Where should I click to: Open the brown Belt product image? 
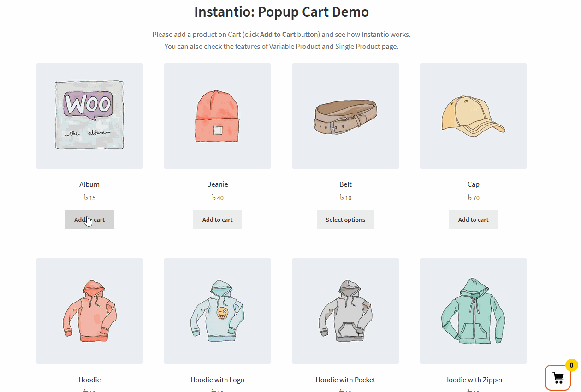(x=345, y=116)
